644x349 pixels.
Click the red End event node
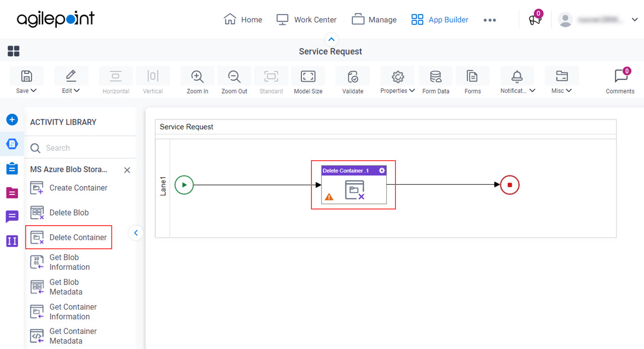pos(510,185)
